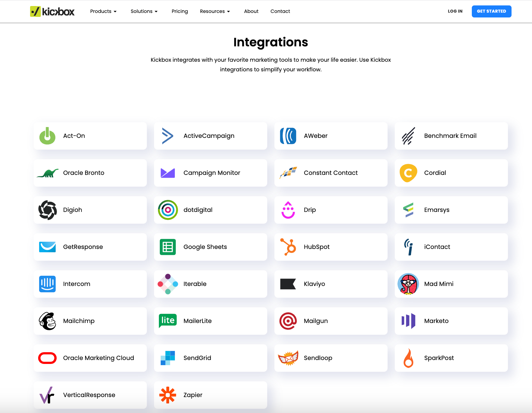Open the About page

pyautogui.click(x=251, y=11)
